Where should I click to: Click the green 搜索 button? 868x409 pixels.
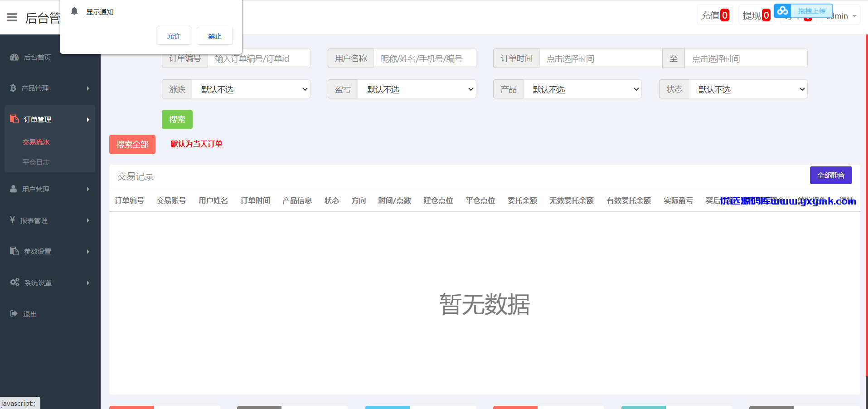click(177, 119)
